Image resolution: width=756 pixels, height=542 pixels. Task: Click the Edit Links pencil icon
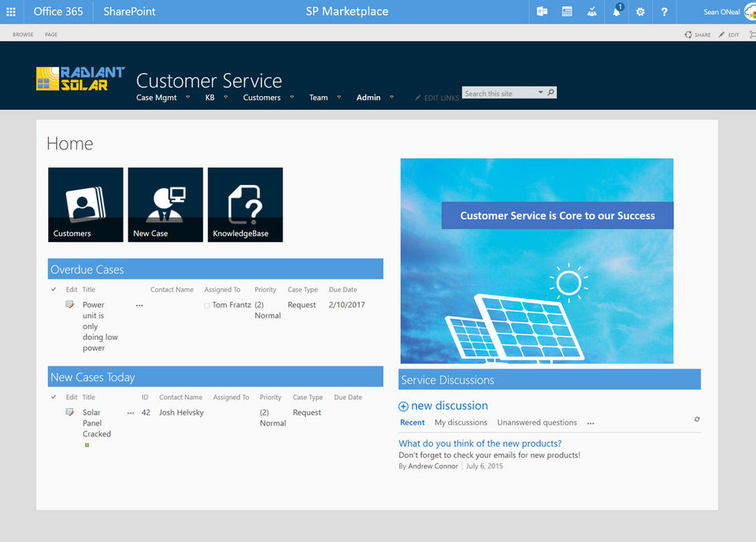tap(417, 98)
